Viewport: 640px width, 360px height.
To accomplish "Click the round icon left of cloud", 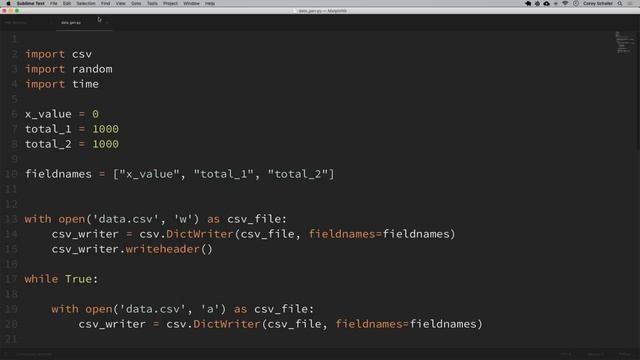I will [538, 3].
